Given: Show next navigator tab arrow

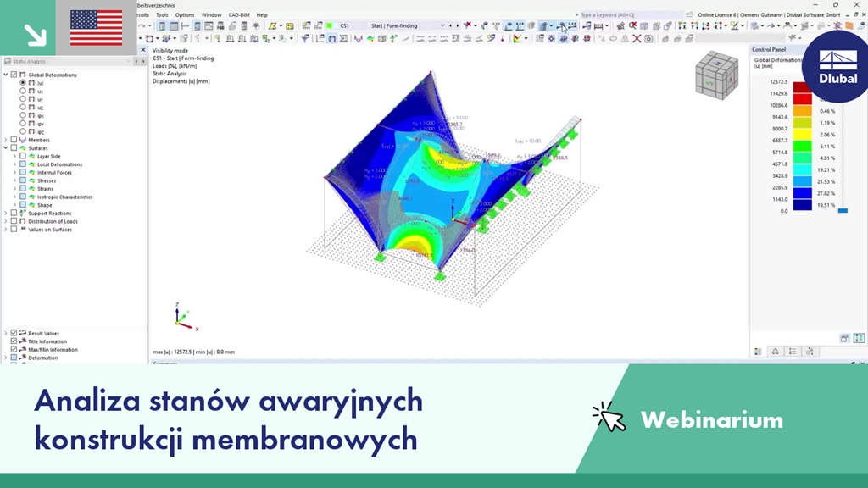Looking at the screenshot, I should pos(143,61).
